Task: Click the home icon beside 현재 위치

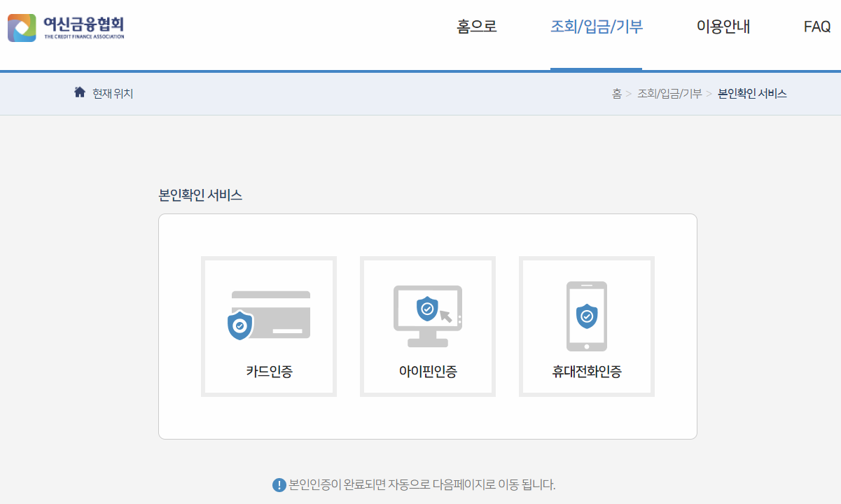Action: [79, 91]
